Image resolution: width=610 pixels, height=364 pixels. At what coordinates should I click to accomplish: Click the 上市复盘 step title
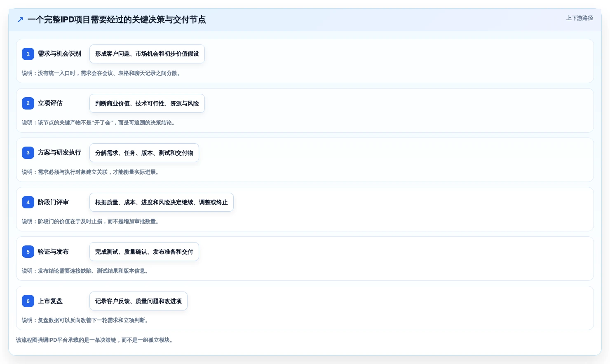pyautogui.click(x=50, y=301)
